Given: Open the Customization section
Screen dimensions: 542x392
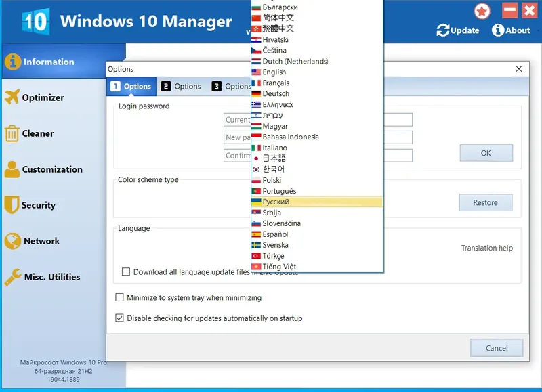Looking at the screenshot, I should point(51,169).
